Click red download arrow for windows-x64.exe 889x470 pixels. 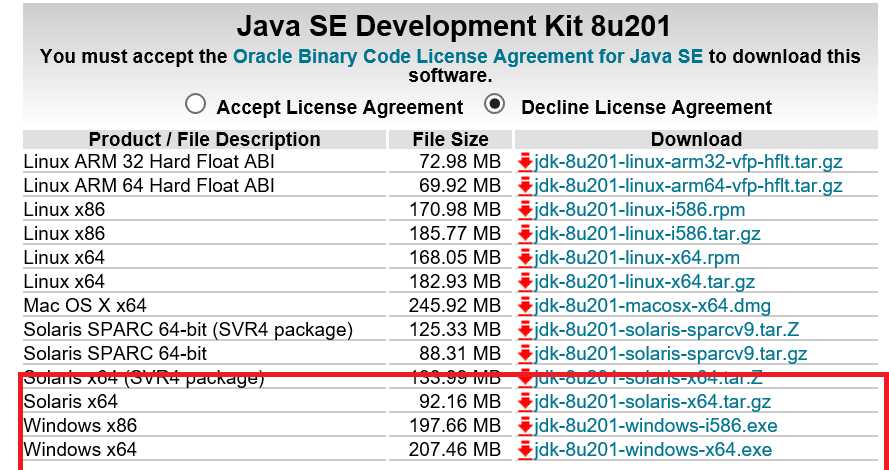[525, 450]
